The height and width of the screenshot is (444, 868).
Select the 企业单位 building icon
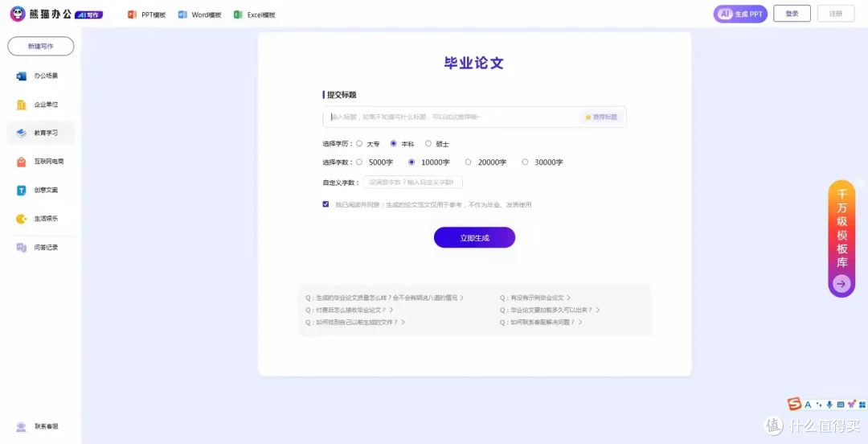point(21,105)
